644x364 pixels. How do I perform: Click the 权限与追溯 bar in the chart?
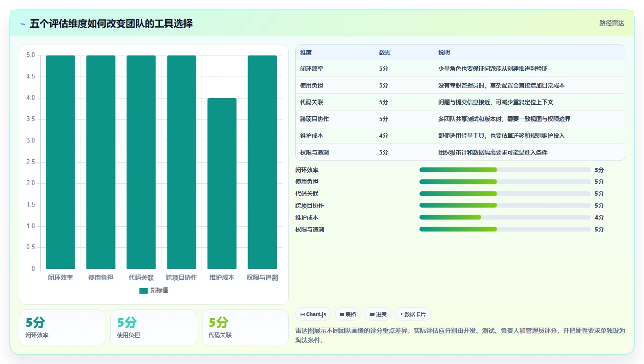262,162
